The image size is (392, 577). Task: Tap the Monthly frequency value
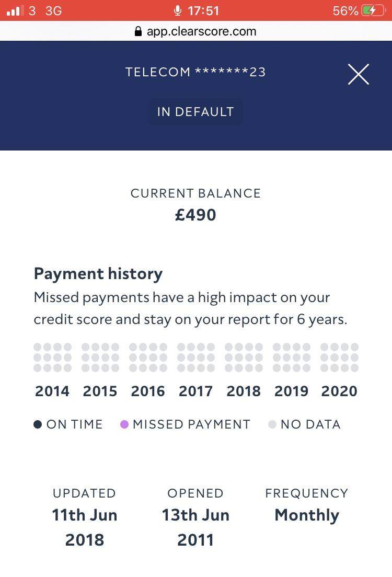[x=307, y=515]
